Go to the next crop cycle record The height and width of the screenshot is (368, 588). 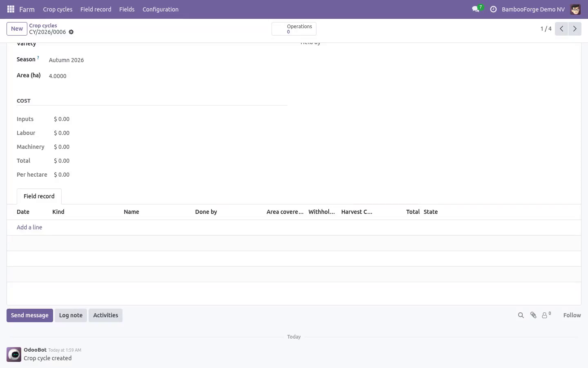[x=575, y=29]
